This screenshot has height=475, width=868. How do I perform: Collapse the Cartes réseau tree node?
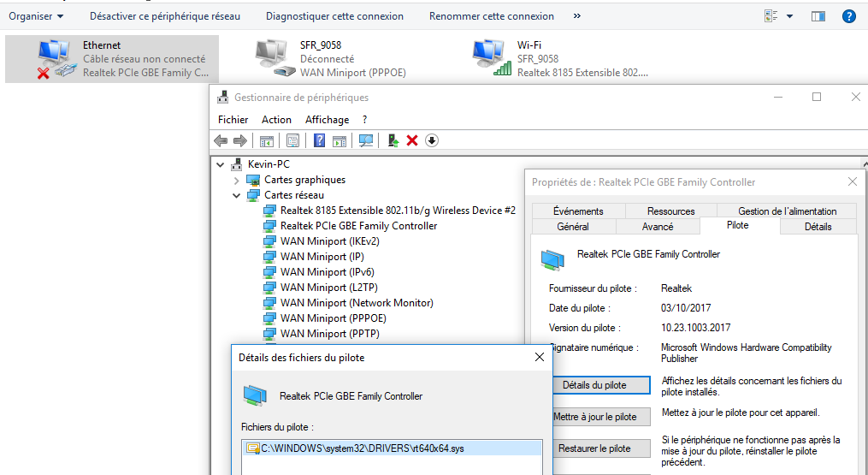(237, 195)
